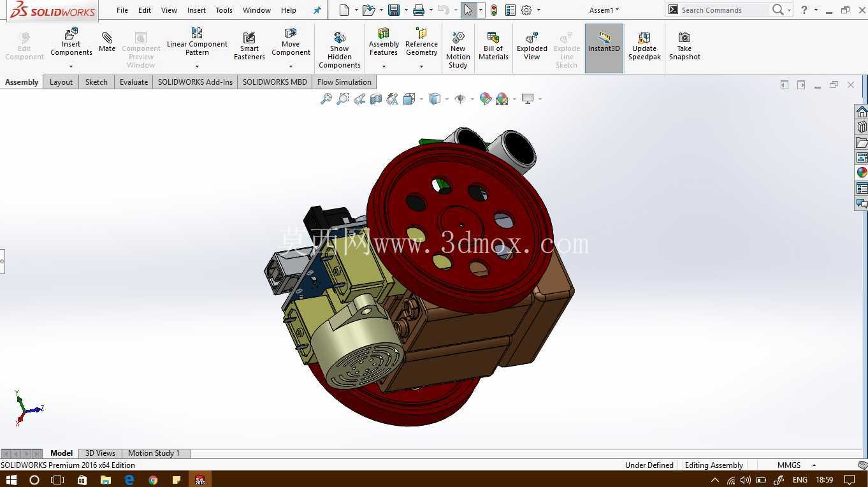
Task: Toggle Show Hidden Components
Action: point(340,49)
